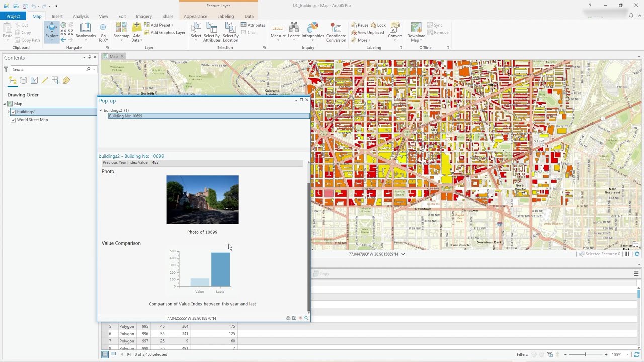The width and height of the screenshot is (644, 362).
Task: Click the building photo thumbnail in pop-up
Action: 203,200
